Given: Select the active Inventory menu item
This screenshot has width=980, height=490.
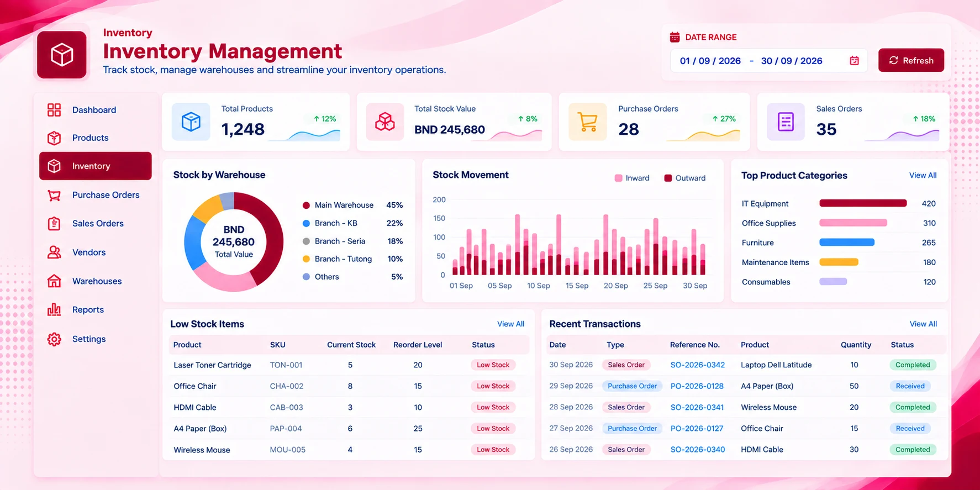Looking at the screenshot, I should click(x=95, y=166).
